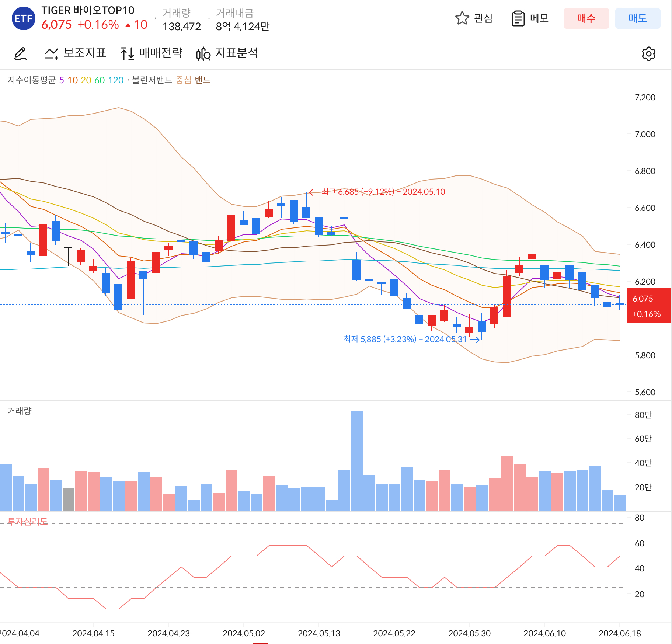Screen dimensions: 672x644
Task: Click the 지수이동평균 indicator label
Action: 32,80
